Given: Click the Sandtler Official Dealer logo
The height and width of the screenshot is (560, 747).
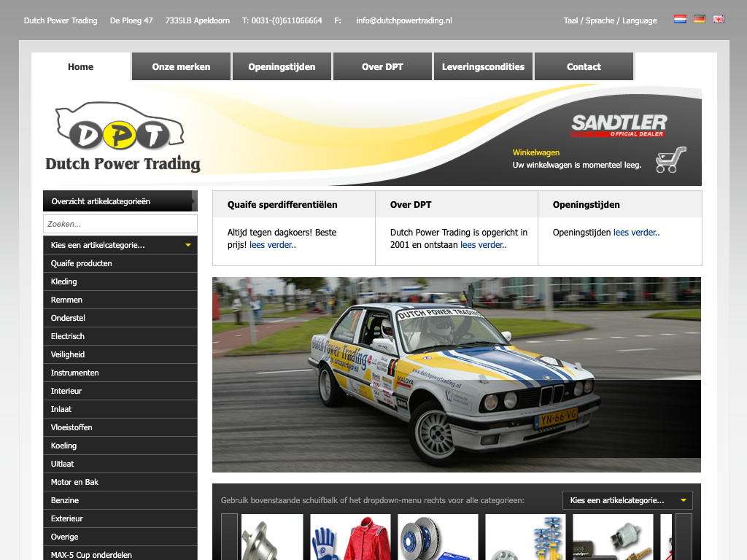Looking at the screenshot, I should [x=619, y=126].
